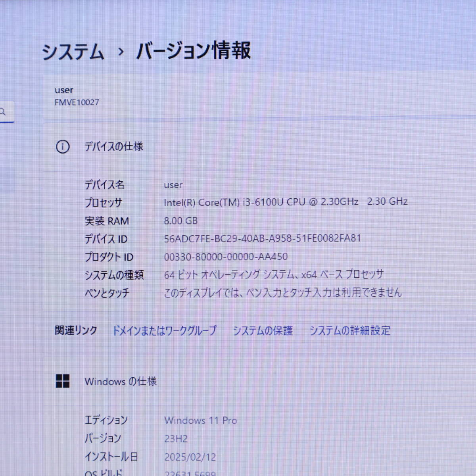476x476 pixels.
Task: Click the search magnifier icon in sidebar
Action: click(3, 112)
